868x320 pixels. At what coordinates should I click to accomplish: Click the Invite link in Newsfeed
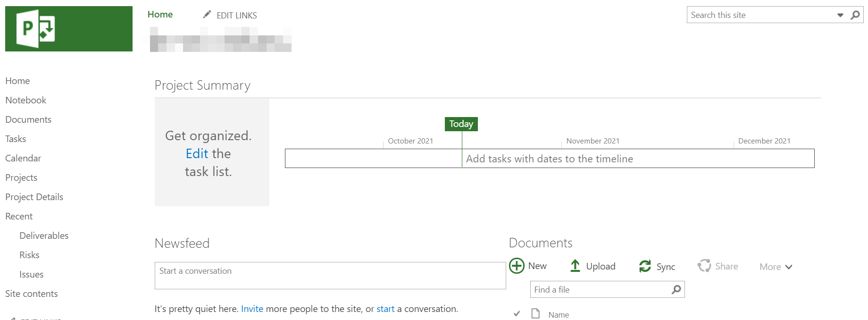252,309
